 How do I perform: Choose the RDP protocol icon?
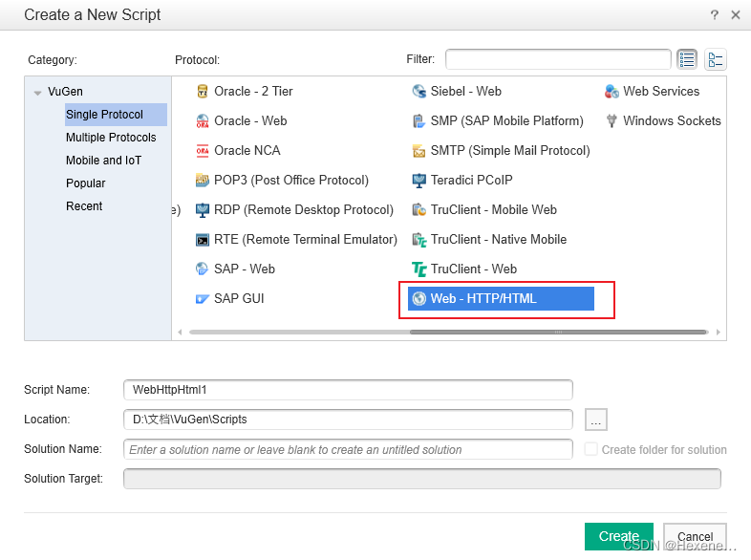click(x=203, y=210)
